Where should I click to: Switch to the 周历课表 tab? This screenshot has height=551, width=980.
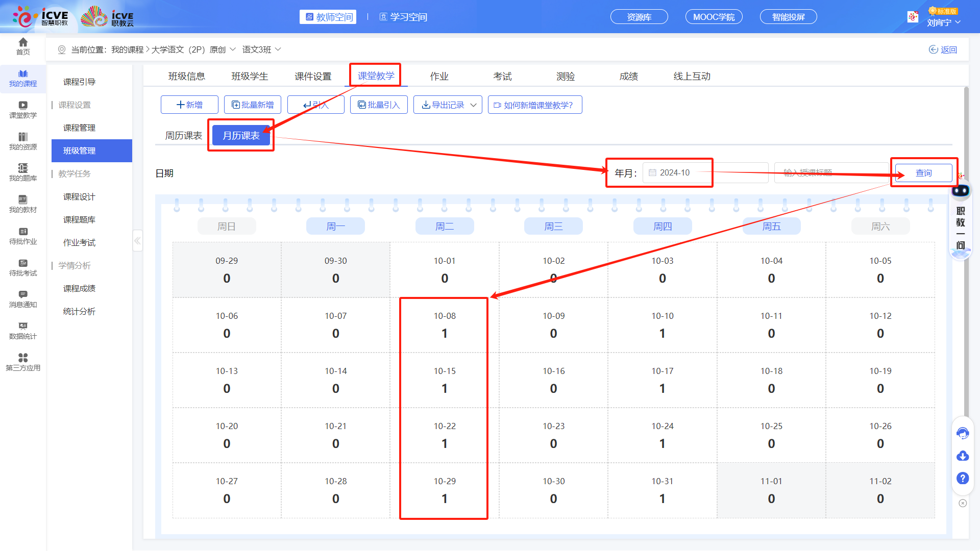point(182,135)
